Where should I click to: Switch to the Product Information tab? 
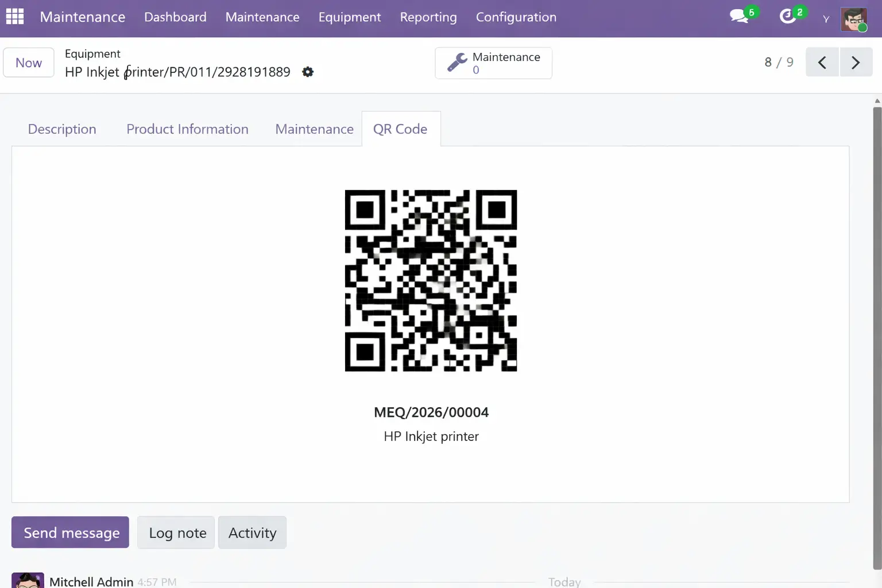click(x=187, y=129)
